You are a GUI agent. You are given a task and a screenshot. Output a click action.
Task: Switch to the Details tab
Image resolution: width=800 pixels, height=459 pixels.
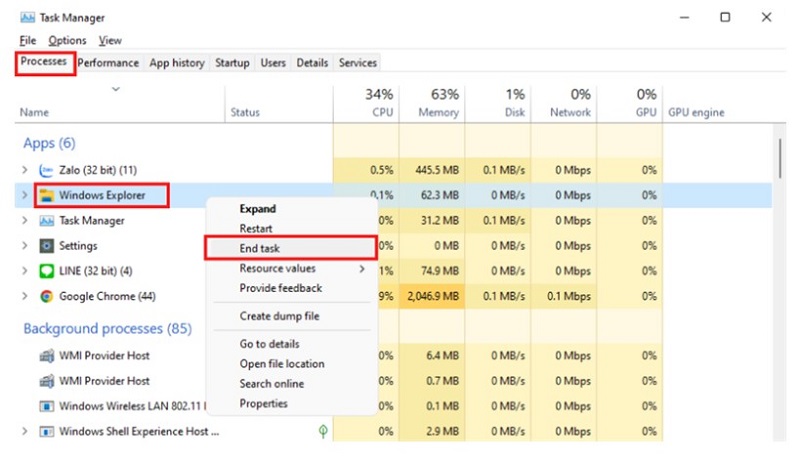312,63
